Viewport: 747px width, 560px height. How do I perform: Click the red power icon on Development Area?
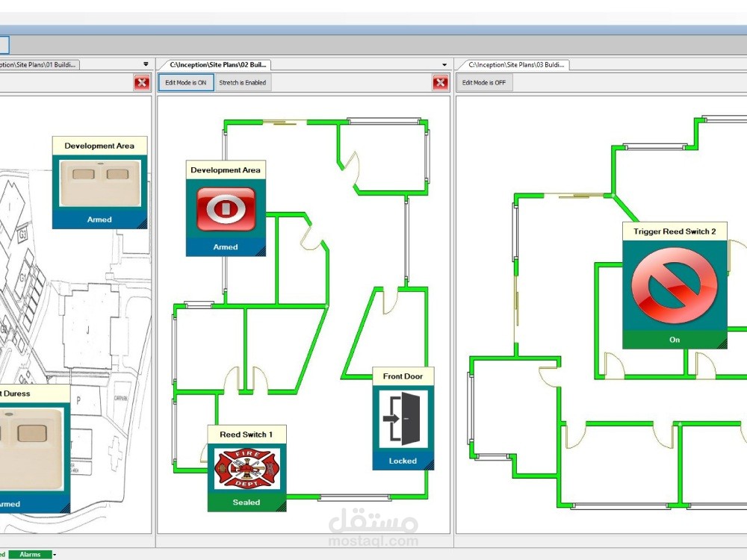tap(226, 209)
